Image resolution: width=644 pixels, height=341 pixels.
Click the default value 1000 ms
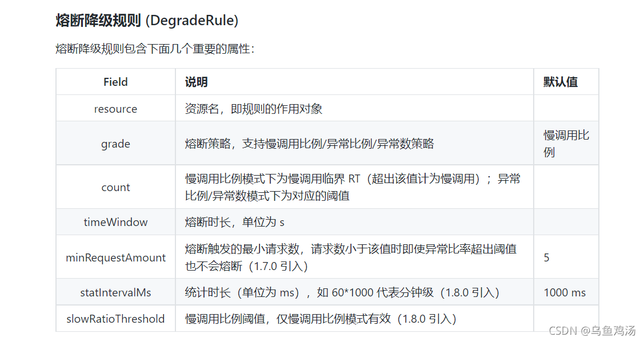coord(565,292)
